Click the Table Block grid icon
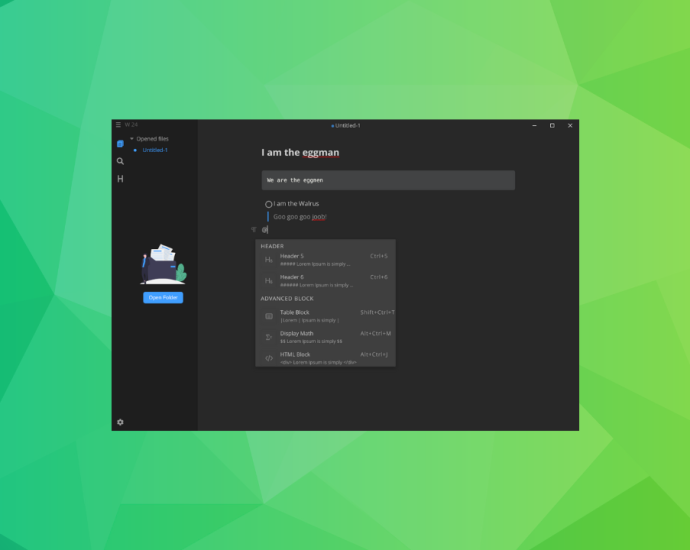 tap(269, 316)
